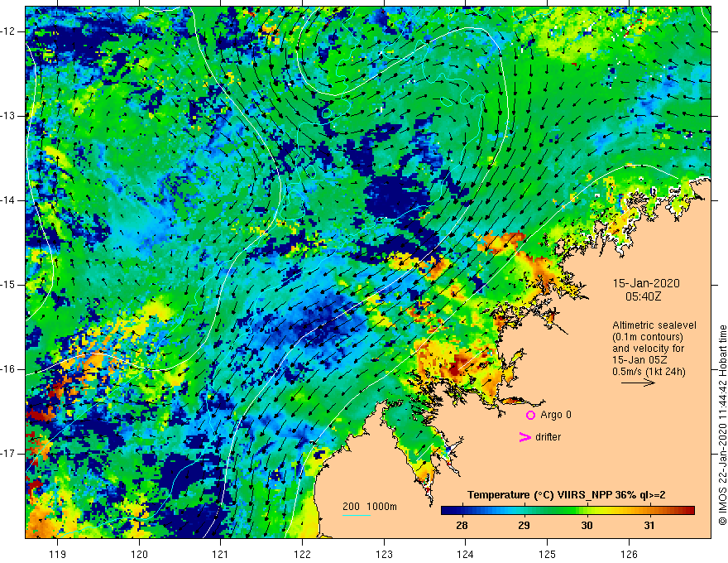Click latitude label -17 on left axis
This screenshot has height=563, width=728.
click(9, 454)
